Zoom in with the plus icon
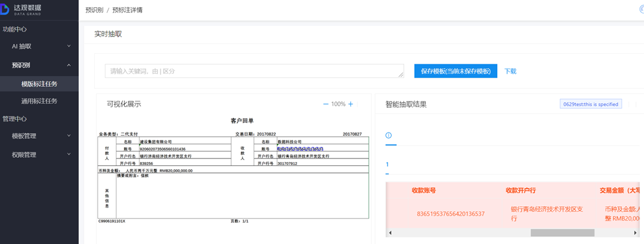644x244 pixels. 351,104
